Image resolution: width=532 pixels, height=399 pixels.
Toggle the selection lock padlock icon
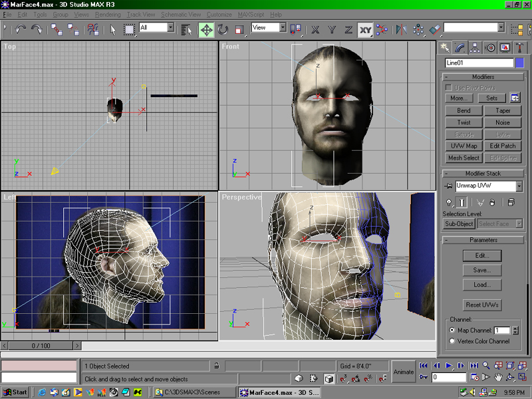217,366
